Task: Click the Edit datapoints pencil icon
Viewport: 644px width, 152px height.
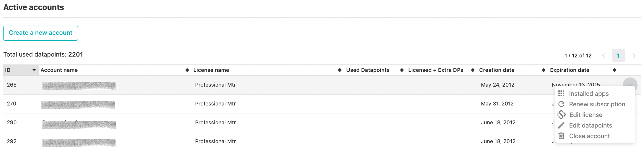Action: [561, 125]
